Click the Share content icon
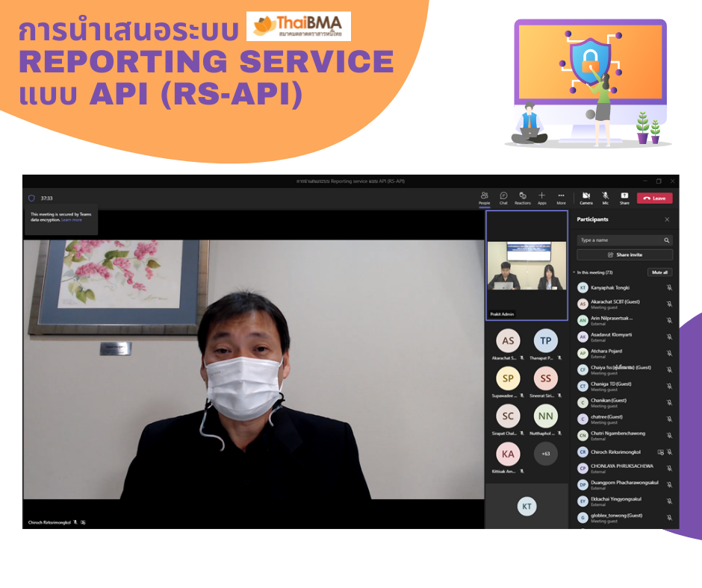702x588 pixels. click(x=624, y=198)
